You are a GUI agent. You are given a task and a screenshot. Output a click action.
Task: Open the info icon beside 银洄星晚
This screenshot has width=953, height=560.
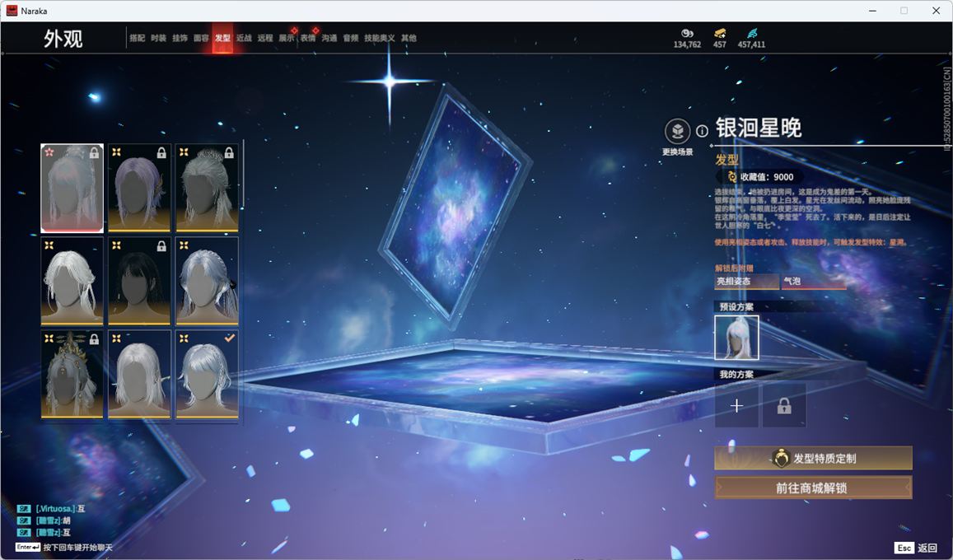(x=702, y=131)
